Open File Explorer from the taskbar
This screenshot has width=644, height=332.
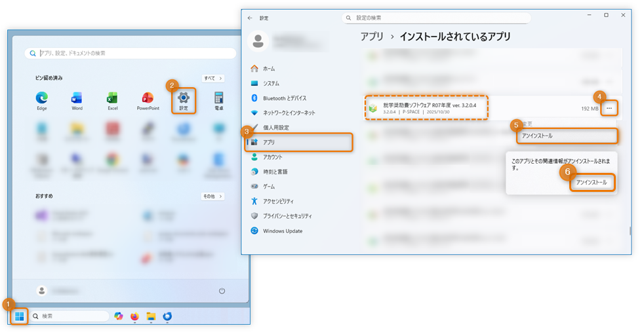point(151,316)
